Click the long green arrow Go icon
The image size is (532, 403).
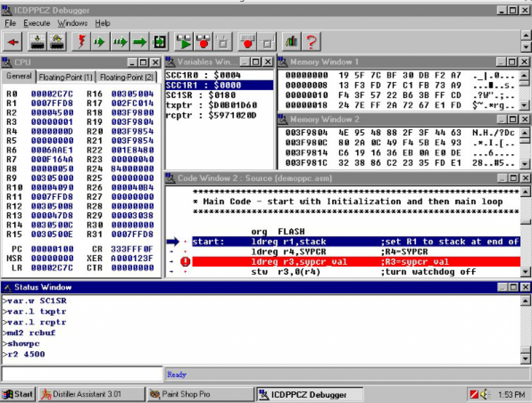[x=140, y=43]
